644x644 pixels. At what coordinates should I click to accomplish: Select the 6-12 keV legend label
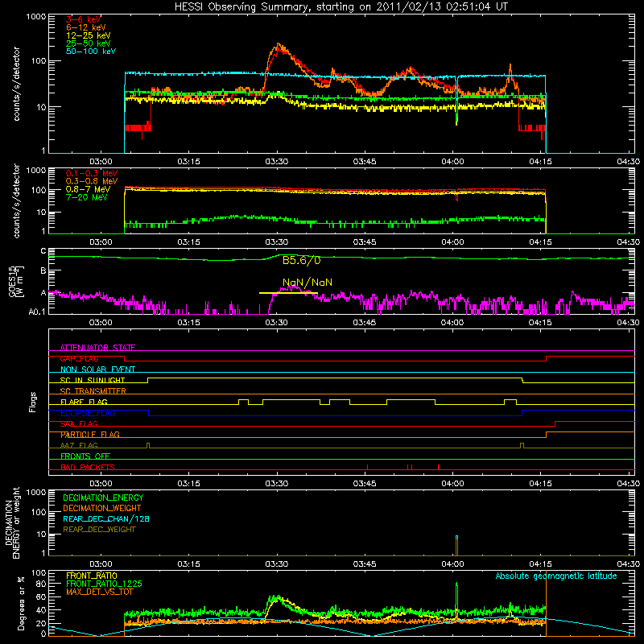(85, 27)
